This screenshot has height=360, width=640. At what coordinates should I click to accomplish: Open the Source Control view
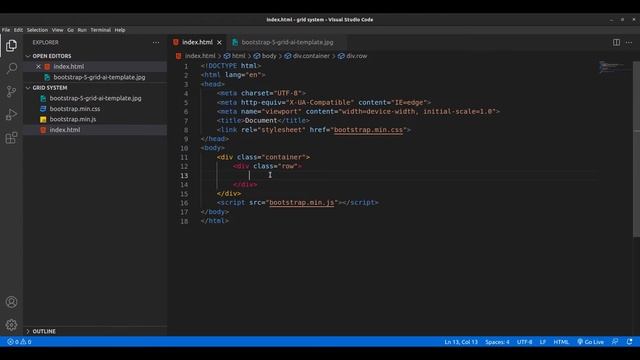(11, 91)
